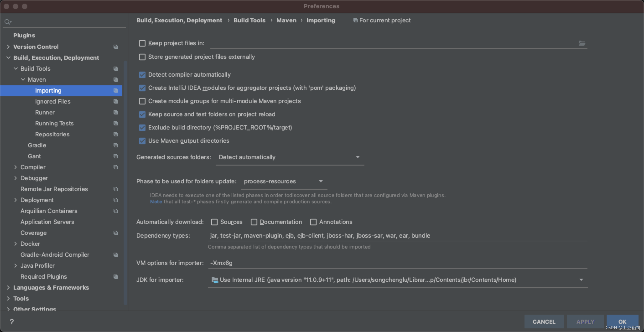The width and height of the screenshot is (644, 332).
Task: Click project-level icon beside Required Plugins
Action: pyautogui.click(x=115, y=277)
